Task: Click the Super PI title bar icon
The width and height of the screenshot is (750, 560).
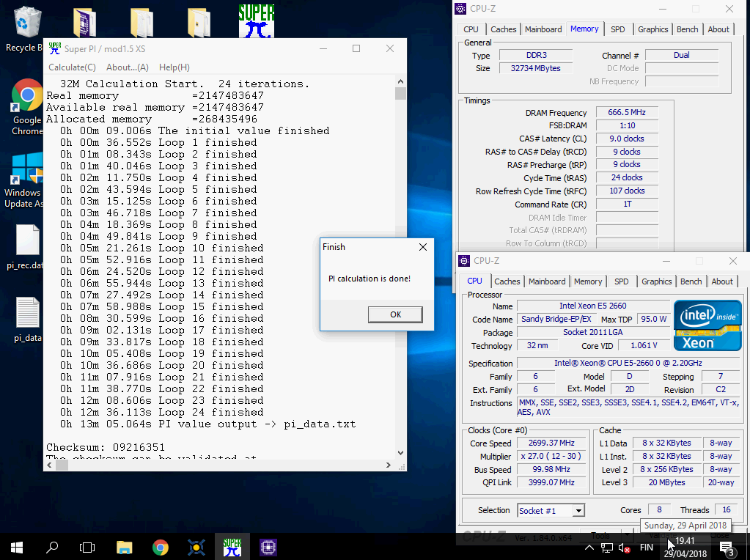Action: 55,48
